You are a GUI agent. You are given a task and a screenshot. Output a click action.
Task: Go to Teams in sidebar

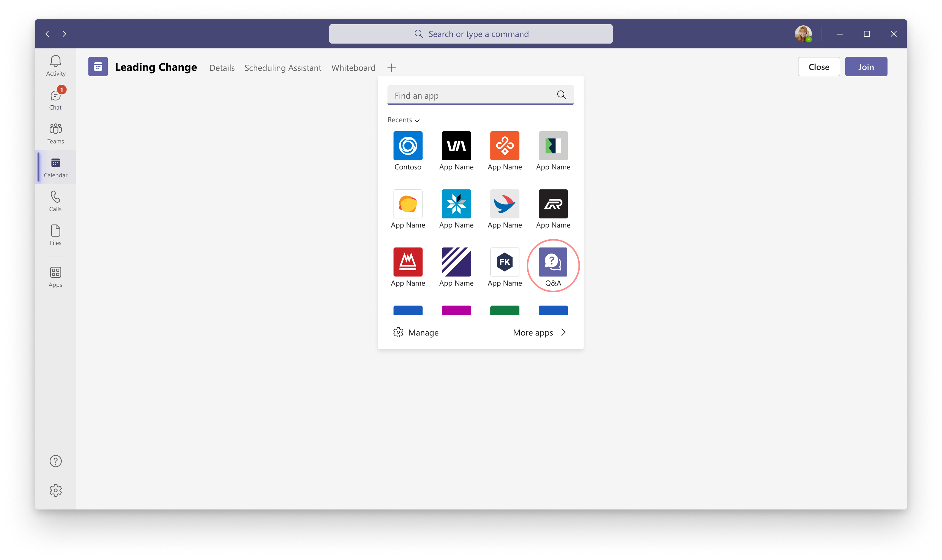[55, 133]
